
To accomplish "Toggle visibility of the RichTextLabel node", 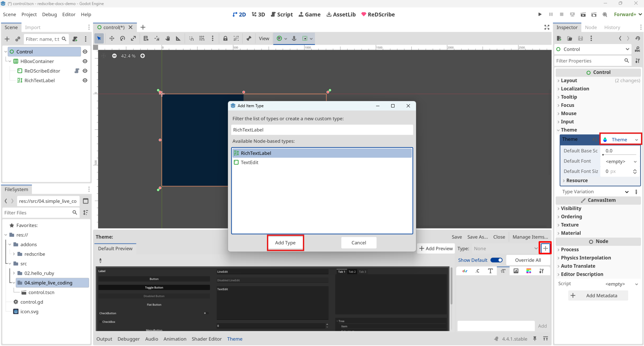I will tap(85, 80).
